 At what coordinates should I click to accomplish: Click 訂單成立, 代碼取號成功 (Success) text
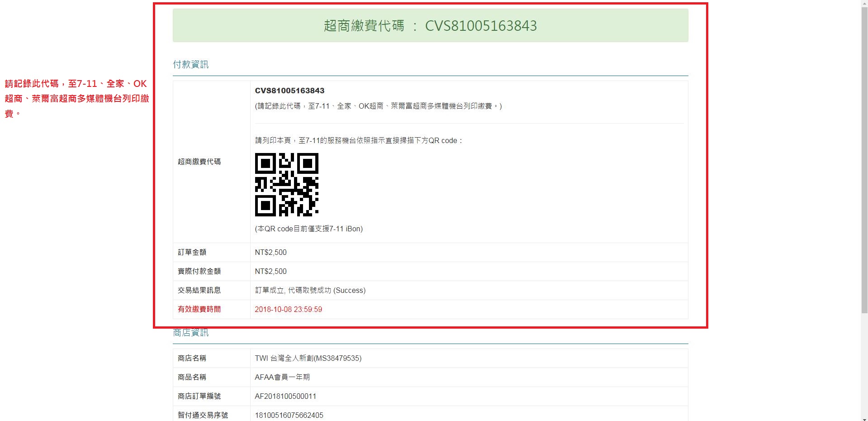[x=310, y=290]
